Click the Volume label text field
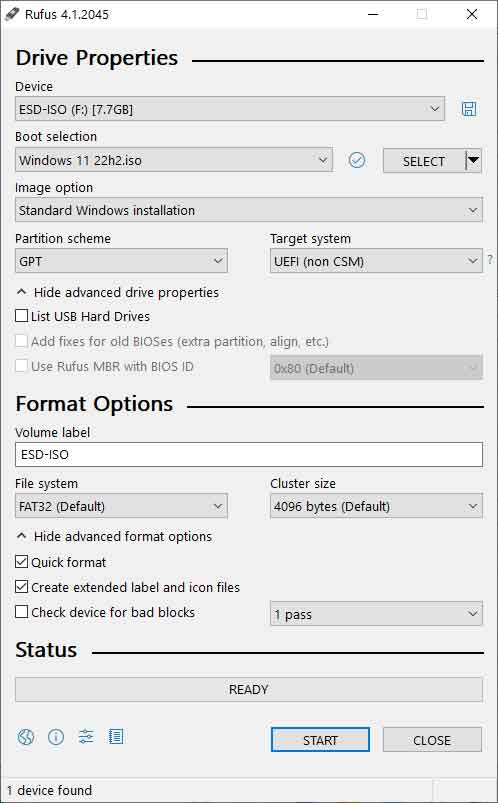The width and height of the screenshot is (498, 803). [249, 455]
